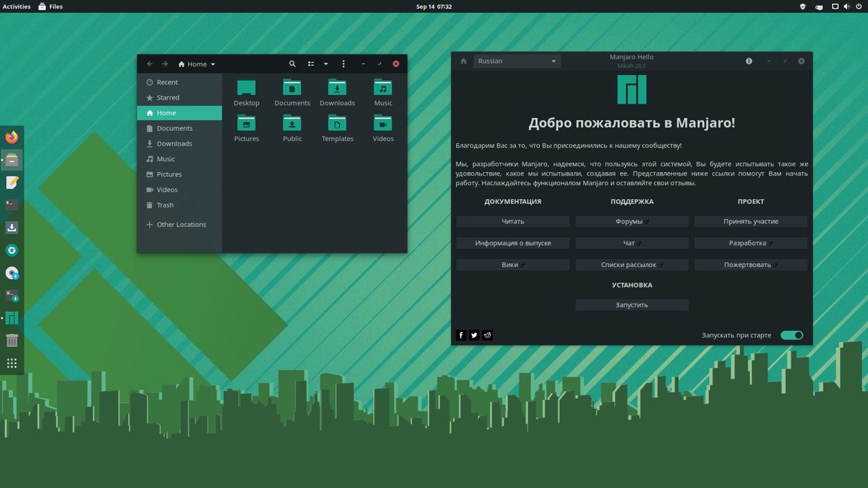
Task: Select Documents in the Files sidebar
Action: (180, 128)
